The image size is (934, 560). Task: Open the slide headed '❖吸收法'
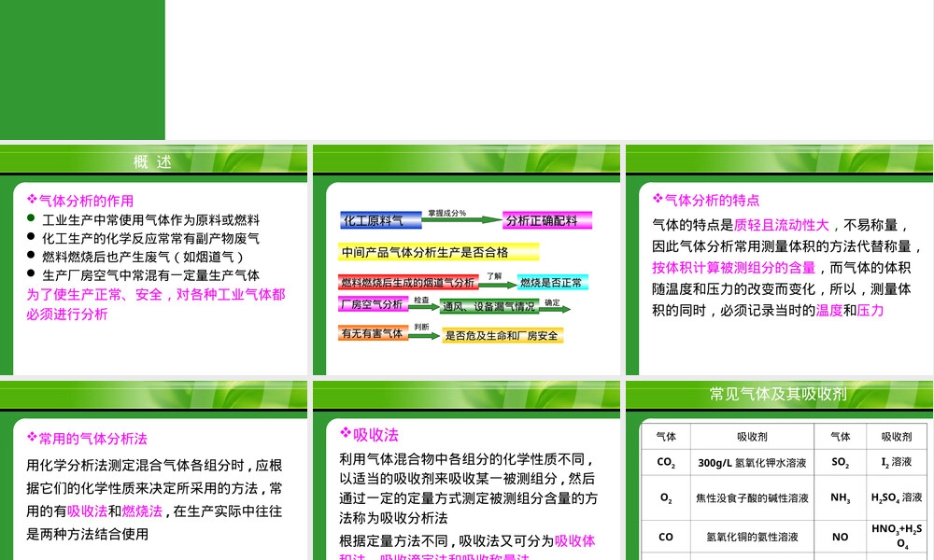pyautogui.click(x=466, y=470)
